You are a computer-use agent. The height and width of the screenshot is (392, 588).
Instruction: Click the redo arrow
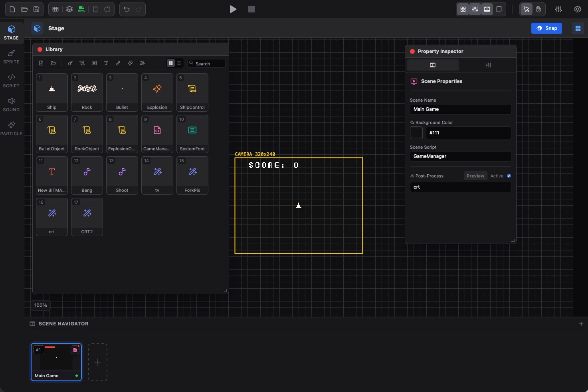tap(139, 9)
